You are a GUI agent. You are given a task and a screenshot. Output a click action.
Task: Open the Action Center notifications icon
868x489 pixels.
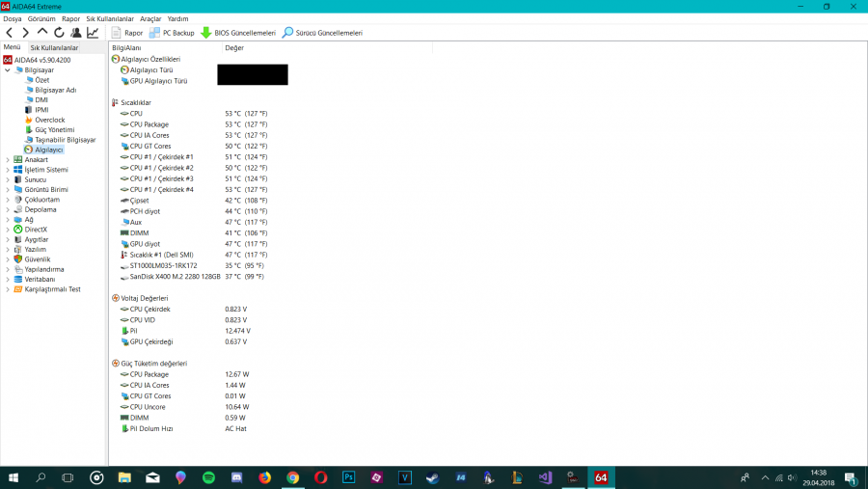click(x=852, y=478)
